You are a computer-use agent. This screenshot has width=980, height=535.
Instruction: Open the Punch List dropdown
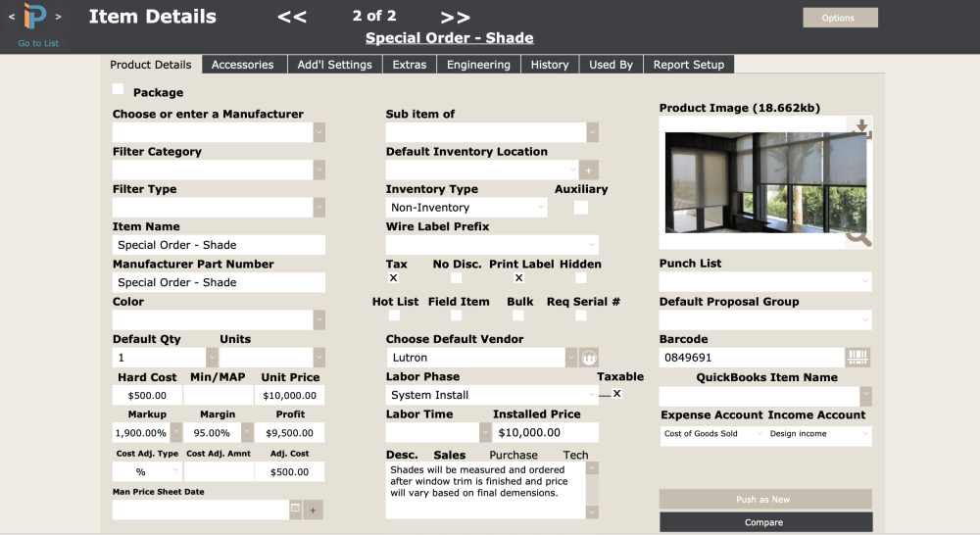click(x=765, y=281)
